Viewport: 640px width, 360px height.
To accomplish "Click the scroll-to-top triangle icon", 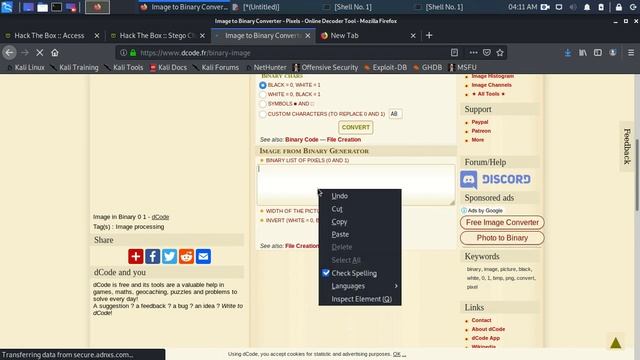I will click(616, 343).
